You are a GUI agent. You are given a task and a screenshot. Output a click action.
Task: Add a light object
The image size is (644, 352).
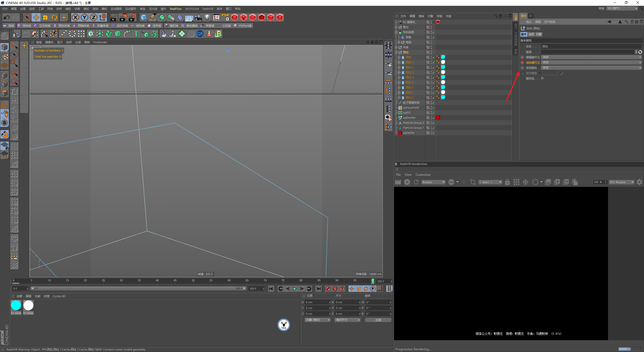[x=207, y=17]
